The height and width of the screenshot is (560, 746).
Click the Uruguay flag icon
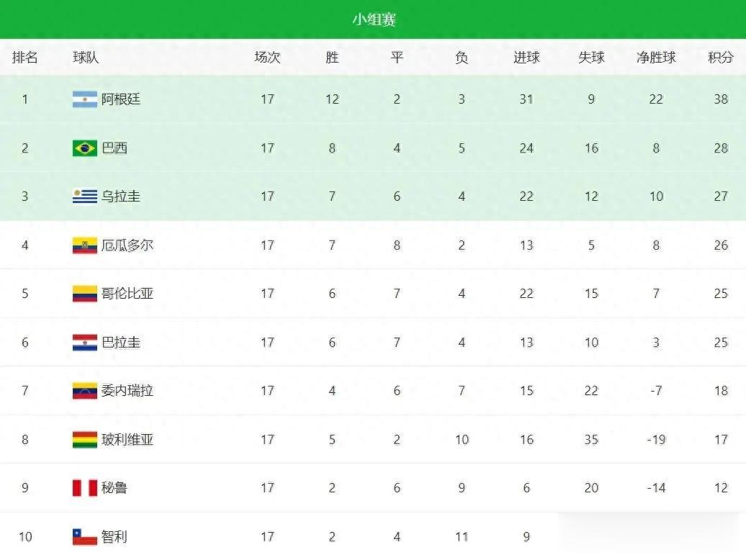85,197
